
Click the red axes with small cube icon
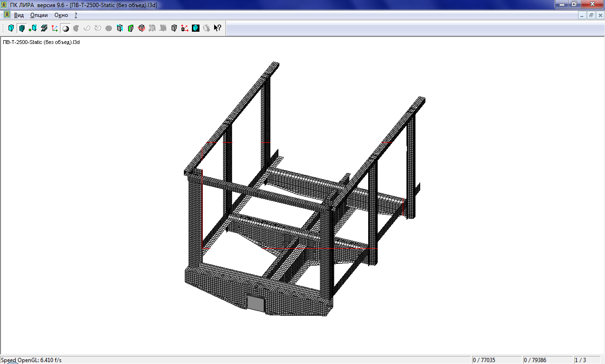(x=185, y=28)
